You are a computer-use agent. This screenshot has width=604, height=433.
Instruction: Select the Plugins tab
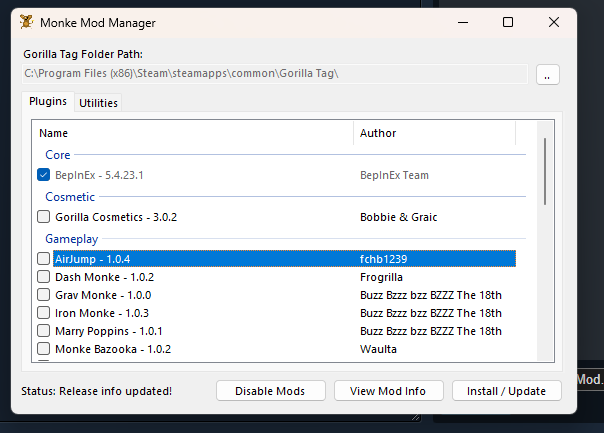pyautogui.click(x=47, y=102)
